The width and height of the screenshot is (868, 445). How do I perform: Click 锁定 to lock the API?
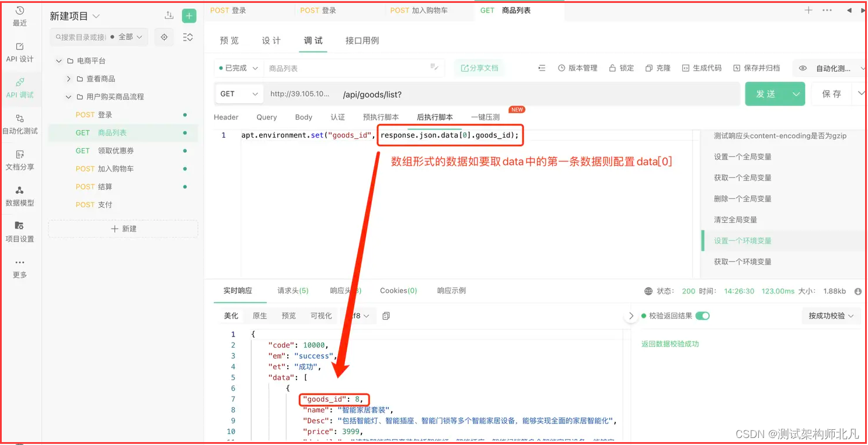click(621, 68)
